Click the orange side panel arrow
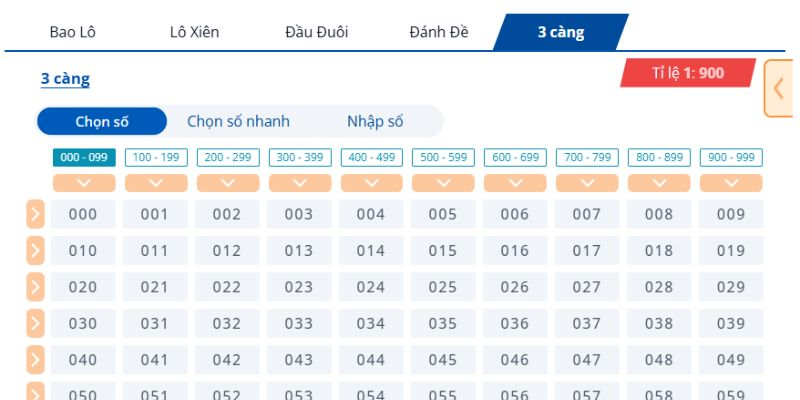Image resolution: width=800 pixels, height=400 pixels. click(x=778, y=88)
